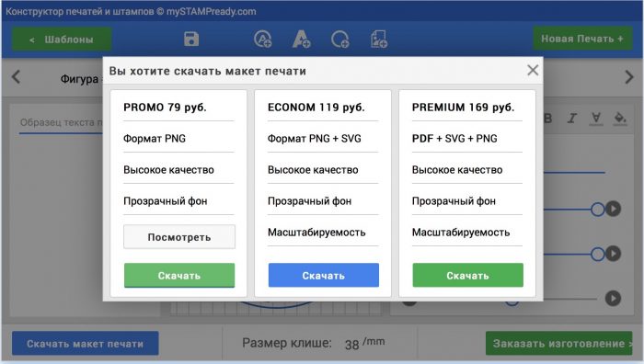Click Масштабируемость in the PREMIUM card
Screen dimensions: 644x364
[461, 233]
